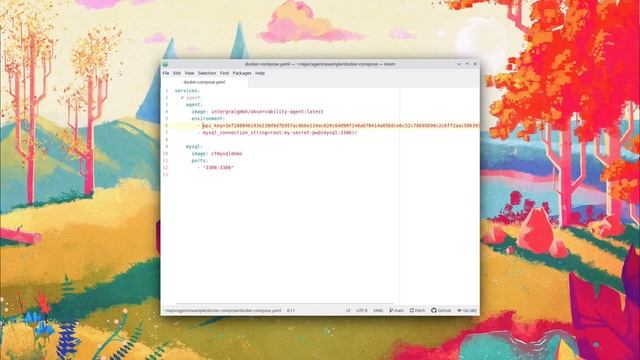Open the Packages menu

(x=242, y=73)
